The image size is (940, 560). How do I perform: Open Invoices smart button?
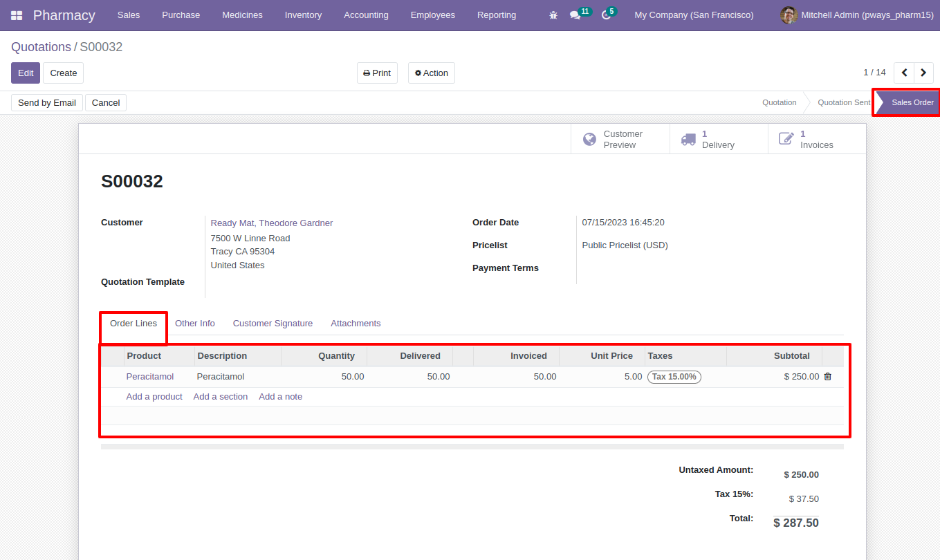click(817, 139)
